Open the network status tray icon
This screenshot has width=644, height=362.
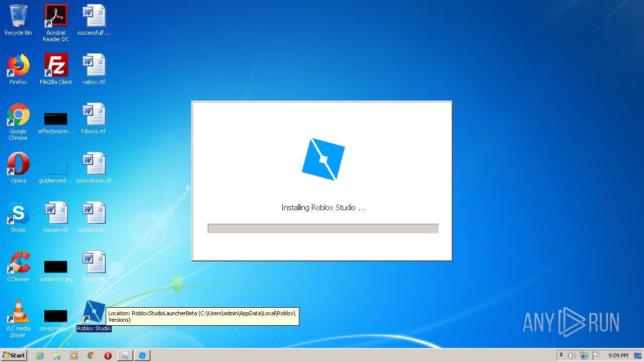584,355
